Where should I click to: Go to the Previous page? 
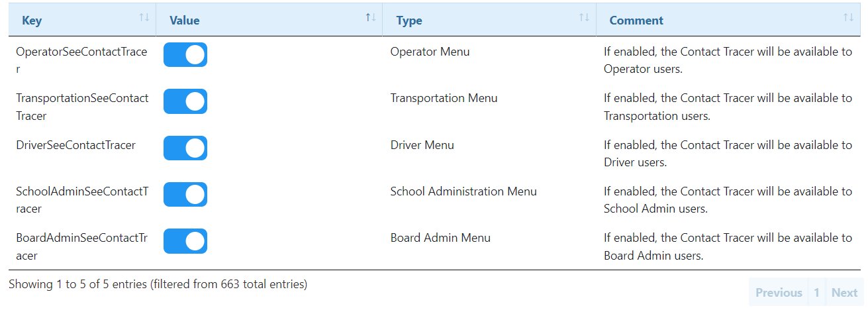(x=779, y=293)
